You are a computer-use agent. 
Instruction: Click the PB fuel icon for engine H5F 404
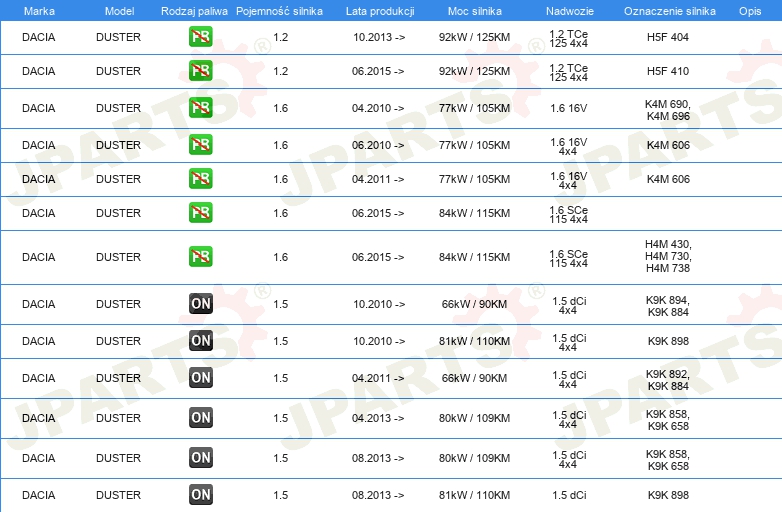[200, 37]
